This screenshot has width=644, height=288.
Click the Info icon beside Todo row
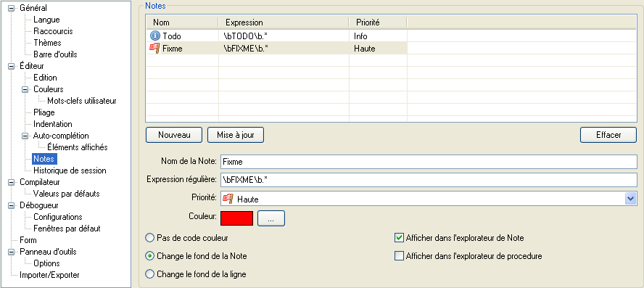[154, 36]
